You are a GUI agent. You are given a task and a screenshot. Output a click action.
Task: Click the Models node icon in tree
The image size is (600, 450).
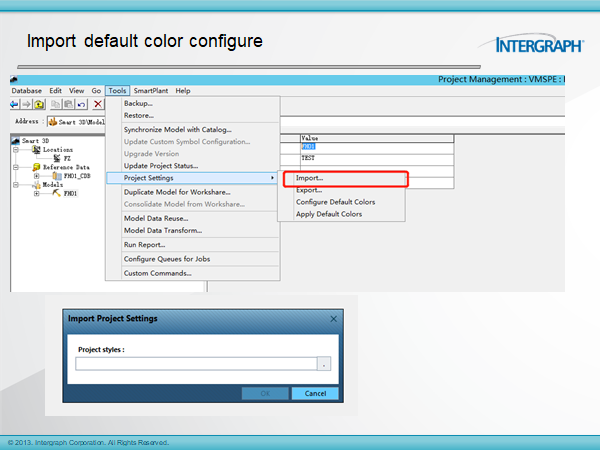(37, 185)
